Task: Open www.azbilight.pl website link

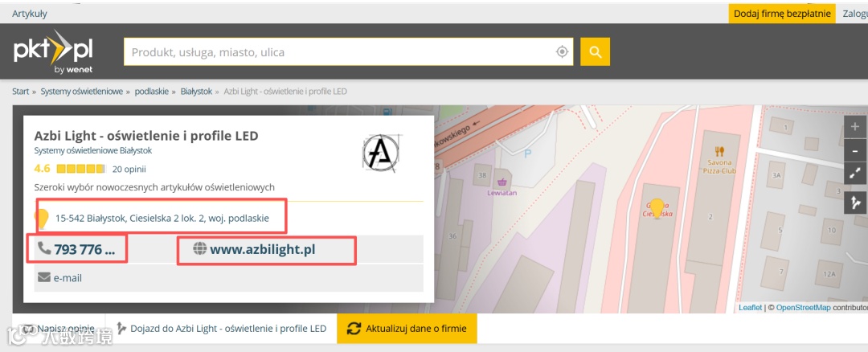Action: 262,250
